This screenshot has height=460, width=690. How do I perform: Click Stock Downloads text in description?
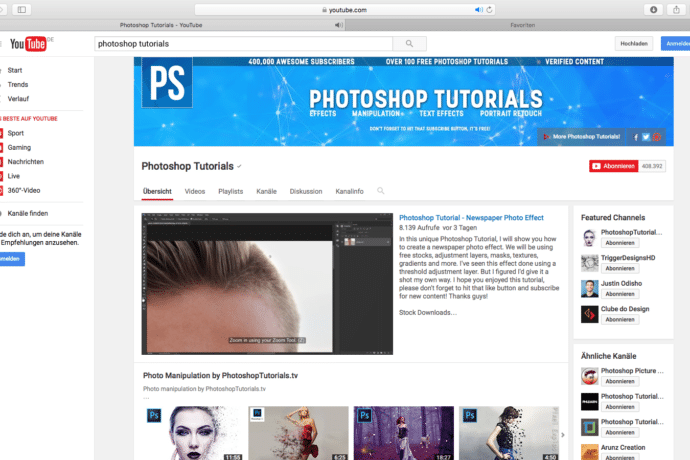(428, 313)
